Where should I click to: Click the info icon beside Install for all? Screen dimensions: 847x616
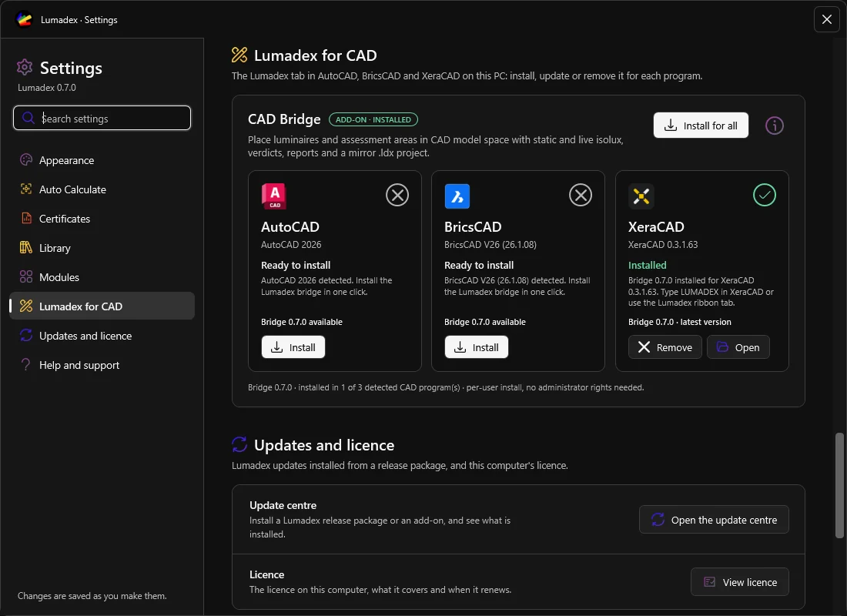(x=774, y=126)
